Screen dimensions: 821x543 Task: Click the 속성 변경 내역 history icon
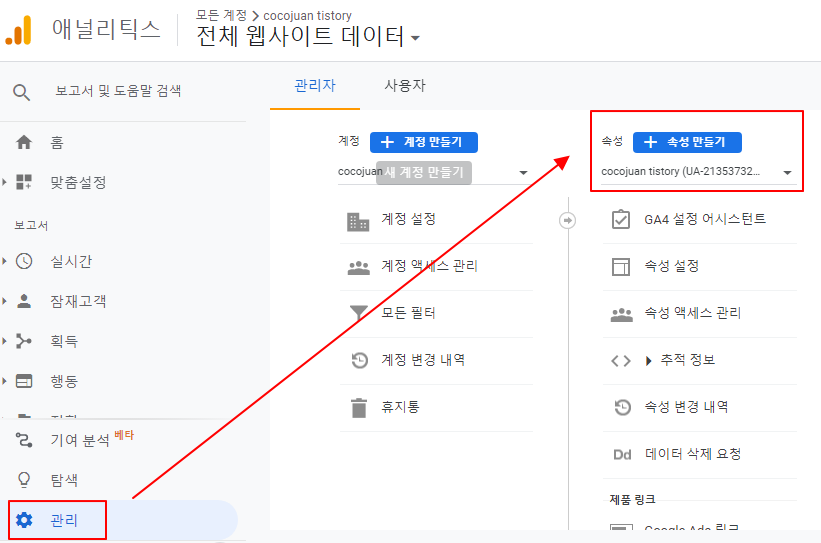coord(623,407)
